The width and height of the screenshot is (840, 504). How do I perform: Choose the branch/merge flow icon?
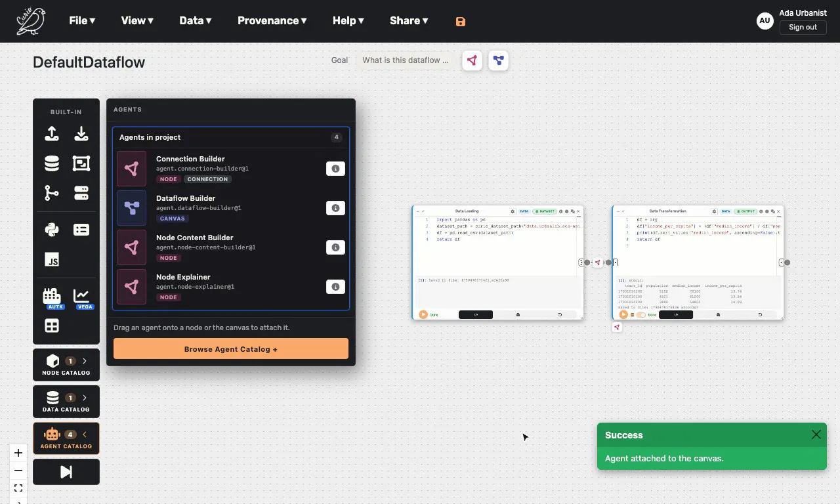coord(52,193)
